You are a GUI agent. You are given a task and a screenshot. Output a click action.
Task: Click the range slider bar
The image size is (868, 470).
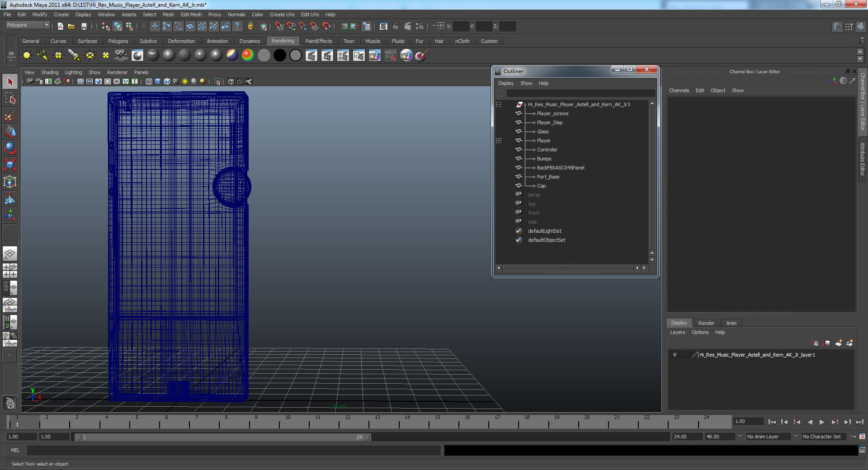[x=222, y=437]
